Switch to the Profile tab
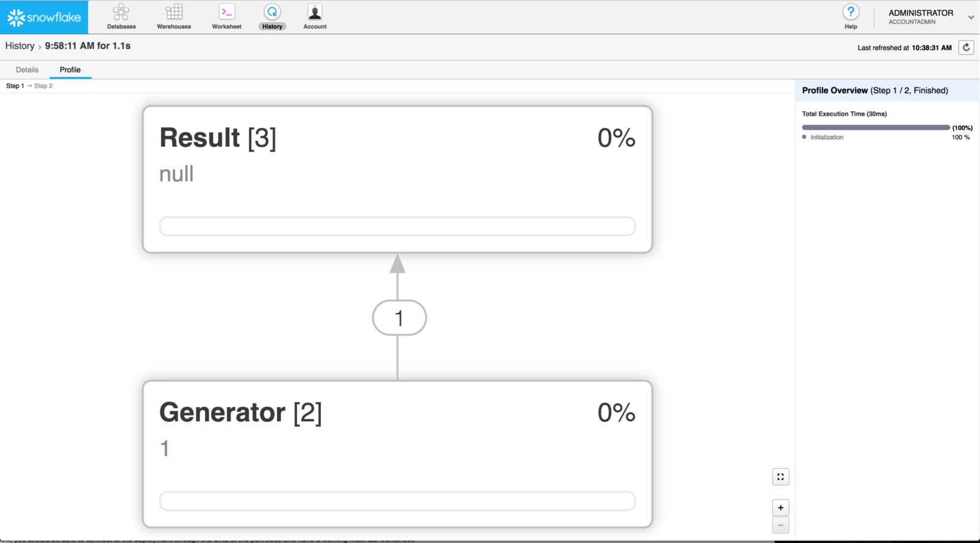Screen dimensions: 980x543 (x=70, y=69)
